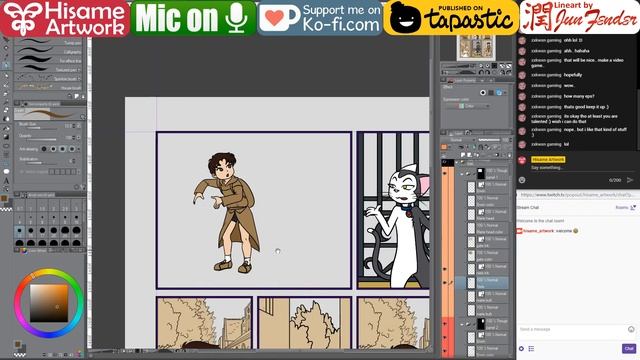
Task: Choose the fourth anti-aliasing option (strong)
Action: click(72, 149)
